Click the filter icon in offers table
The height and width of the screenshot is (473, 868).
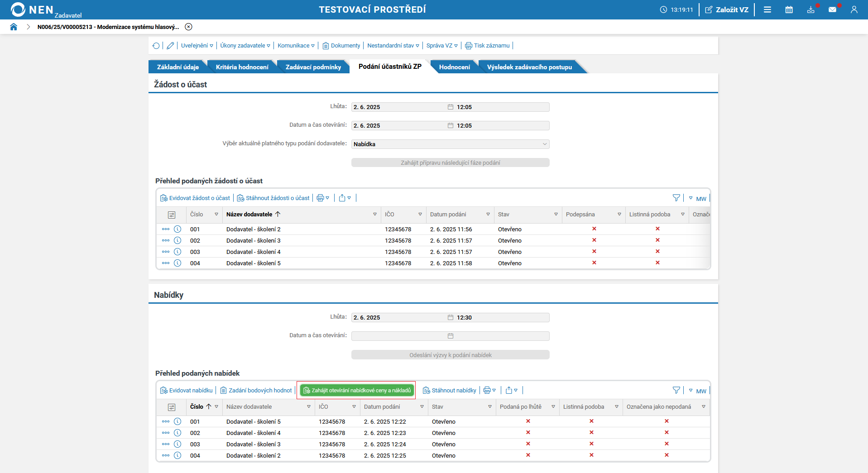click(x=676, y=391)
